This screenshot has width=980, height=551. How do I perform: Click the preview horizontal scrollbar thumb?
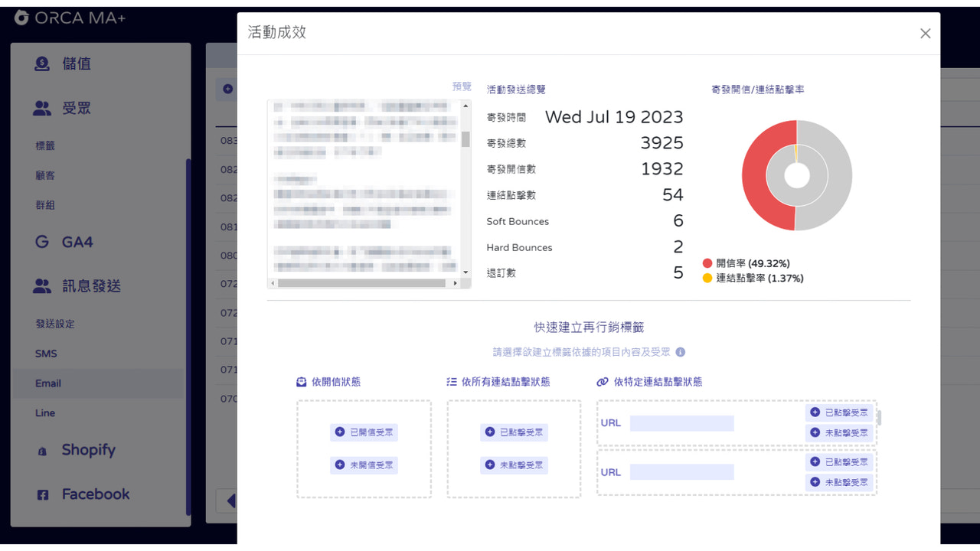coord(361,283)
